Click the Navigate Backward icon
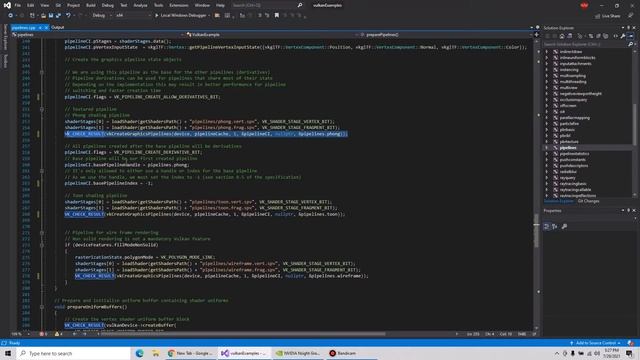 pyautogui.click(x=11, y=16)
